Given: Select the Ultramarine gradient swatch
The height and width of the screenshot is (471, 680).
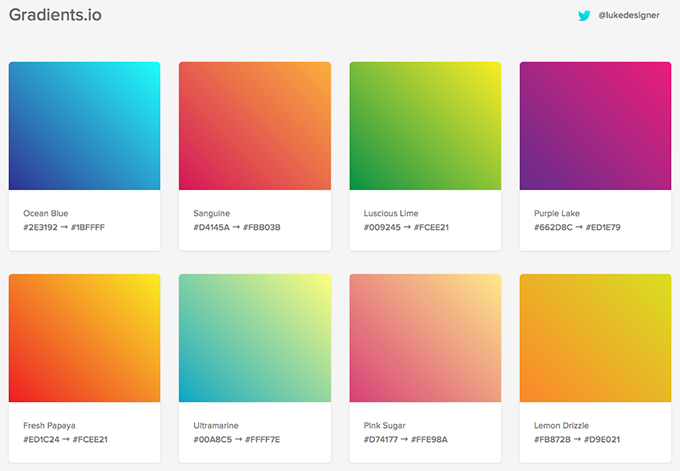Looking at the screenshot, I should [x=255, y=338].
